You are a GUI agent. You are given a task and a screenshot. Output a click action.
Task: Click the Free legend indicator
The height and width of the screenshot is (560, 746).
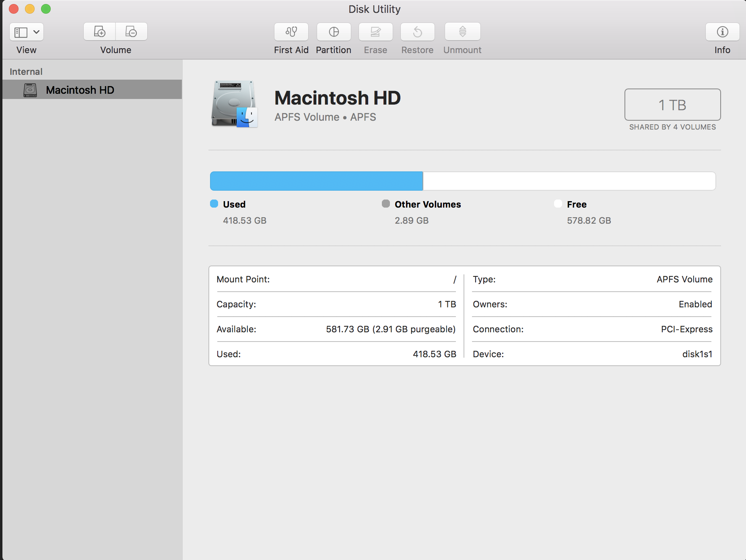558,204
